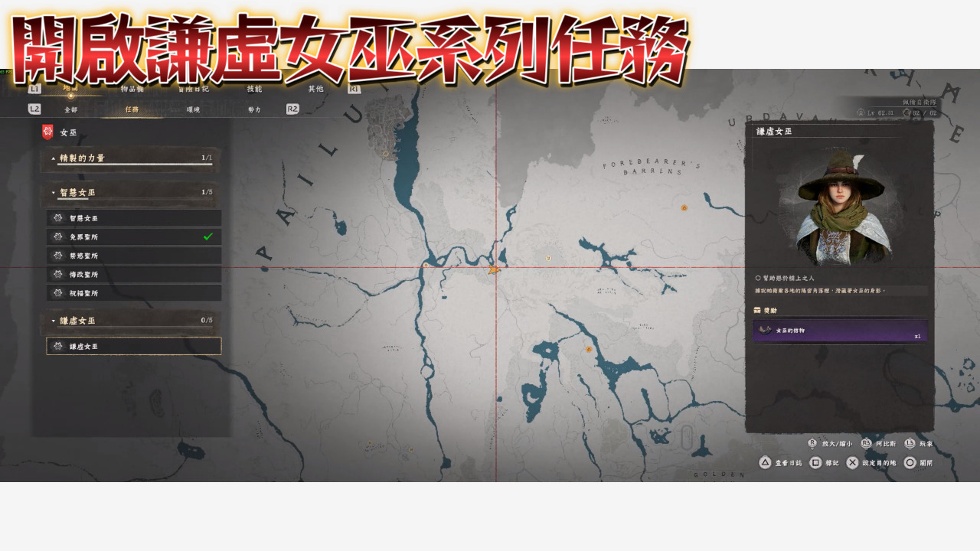Select the 禁慾聖所 quest entry

pos(134,256)
